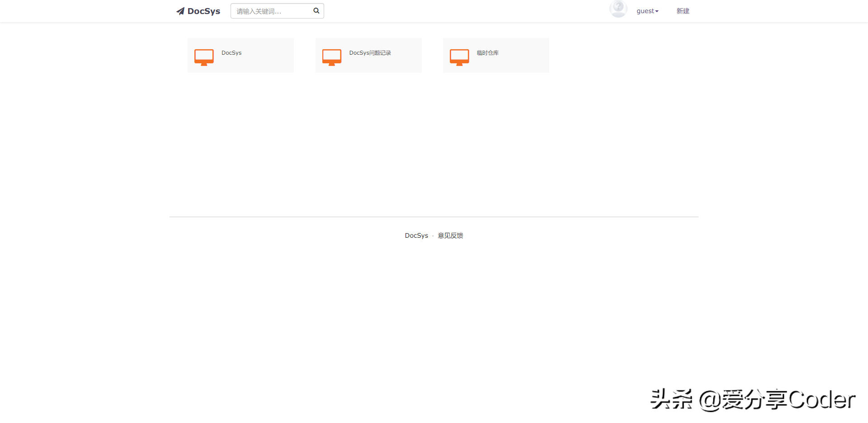Click the monitor icon for DocSys问题记录
868x423 pixels.
click(x=332, y=57)
